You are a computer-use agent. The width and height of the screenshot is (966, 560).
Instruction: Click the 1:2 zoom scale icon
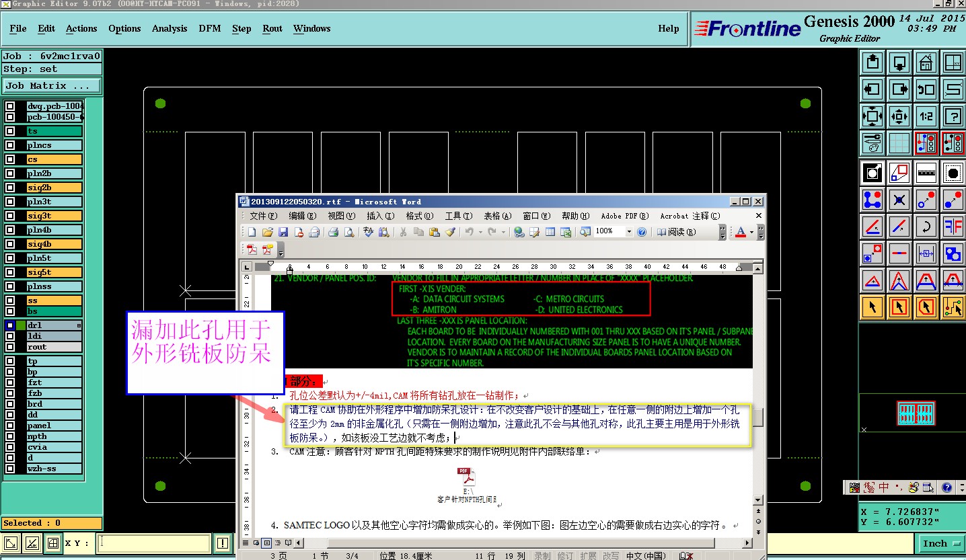[926, 116]
